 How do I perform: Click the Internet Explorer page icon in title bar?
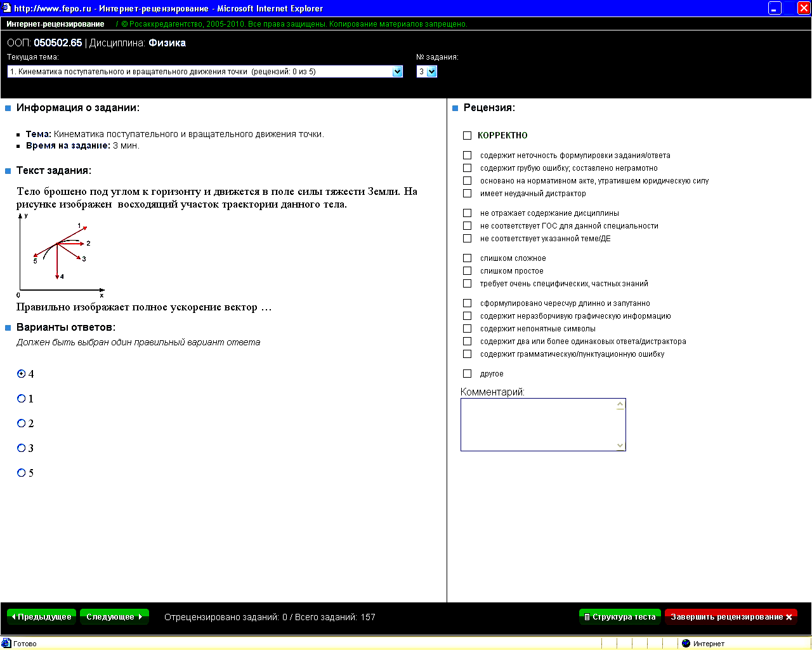pyautogui.click(x=6, y=8)
